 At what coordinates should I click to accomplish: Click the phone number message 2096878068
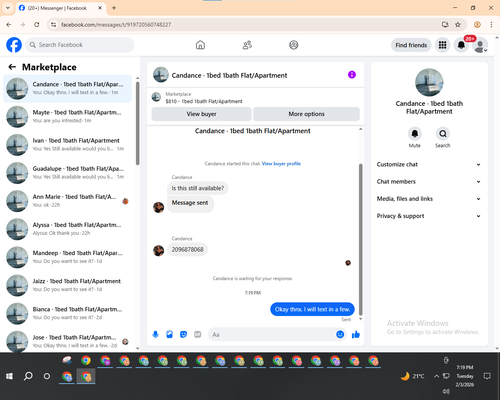(187, 250)
